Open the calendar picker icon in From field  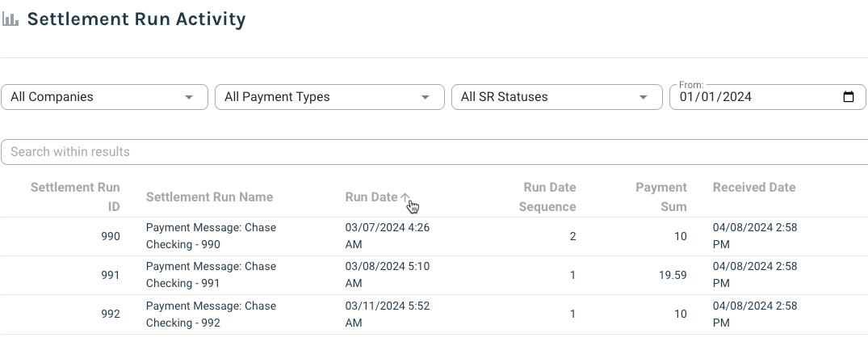[x=848, y=97]
